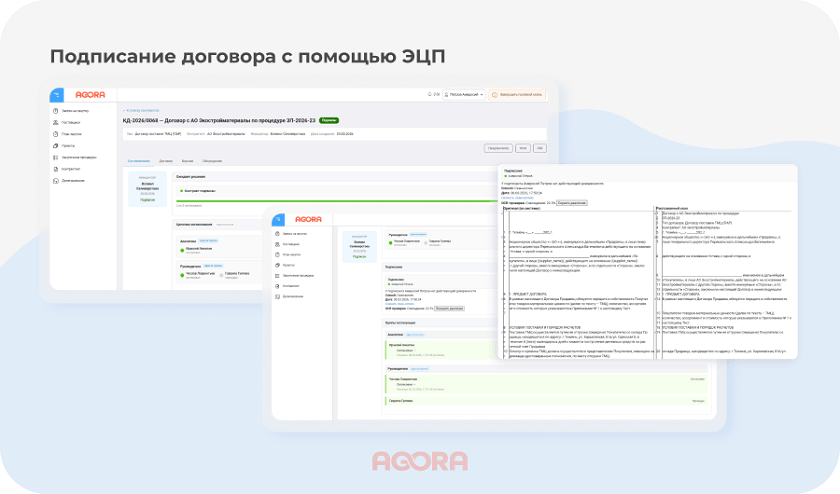Open Делегирование icon in back window sidebar
Viewport: 840px width, 494px height.
(56, 181)
